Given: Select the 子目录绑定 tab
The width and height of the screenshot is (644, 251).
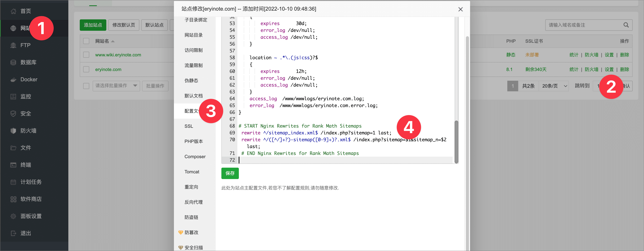Looking at the screenshot, I should click(x=196, y=20).
